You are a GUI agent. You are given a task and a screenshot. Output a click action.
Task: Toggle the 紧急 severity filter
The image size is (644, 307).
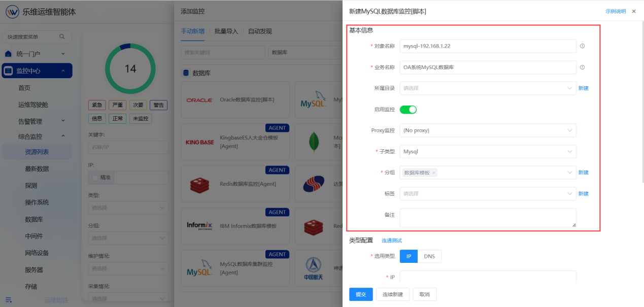pyautogui.click(x=97, y=105)
